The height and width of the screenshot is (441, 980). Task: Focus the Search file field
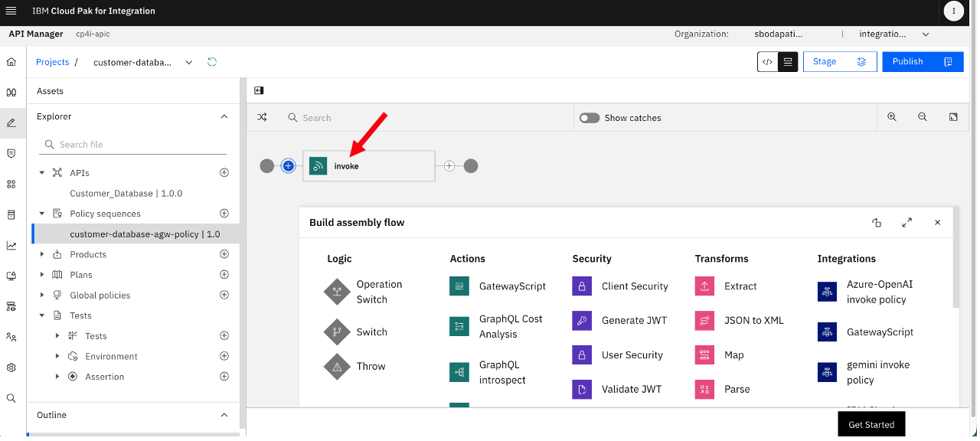coord(133,144)
